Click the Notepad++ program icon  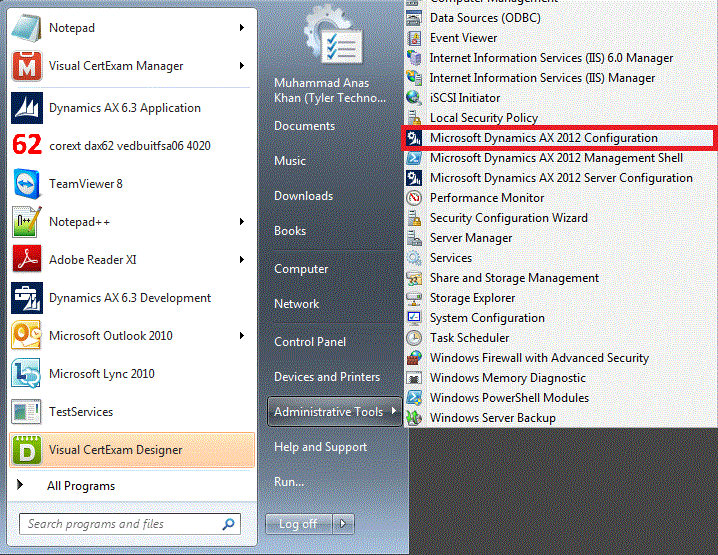pyautogui.click(x=26, y=222)
